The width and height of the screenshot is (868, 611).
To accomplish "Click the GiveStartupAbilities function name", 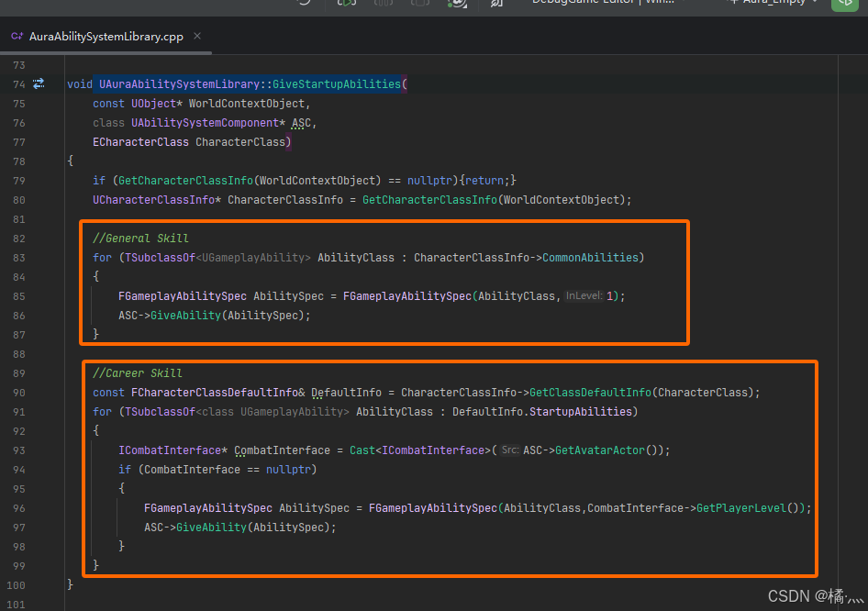I will click(337, 84).
